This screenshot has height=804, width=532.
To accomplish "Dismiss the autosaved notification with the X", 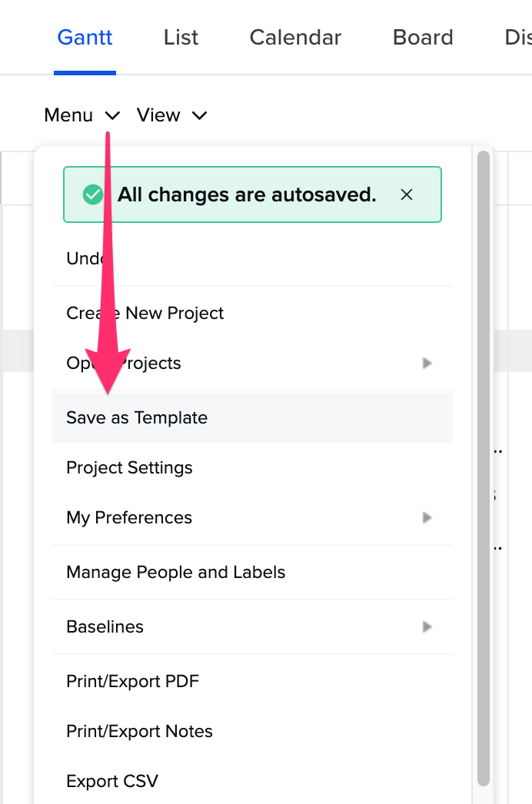I will coord(407,194).
